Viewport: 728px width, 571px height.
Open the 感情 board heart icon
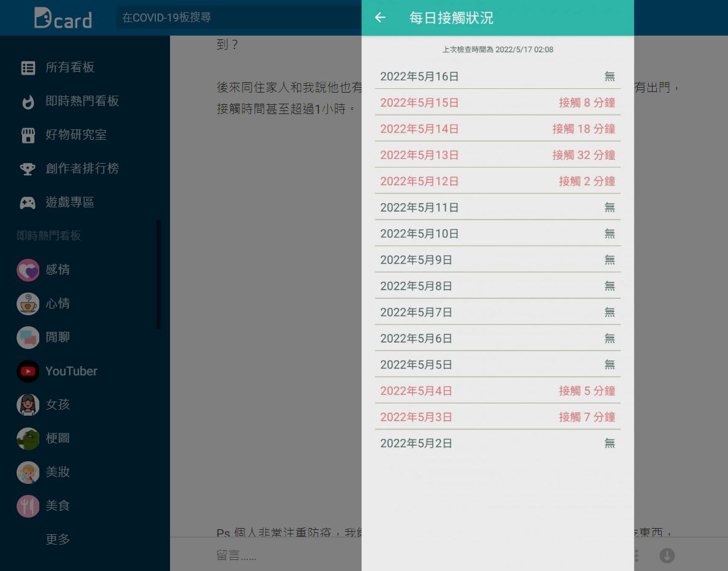click(28, 270)
